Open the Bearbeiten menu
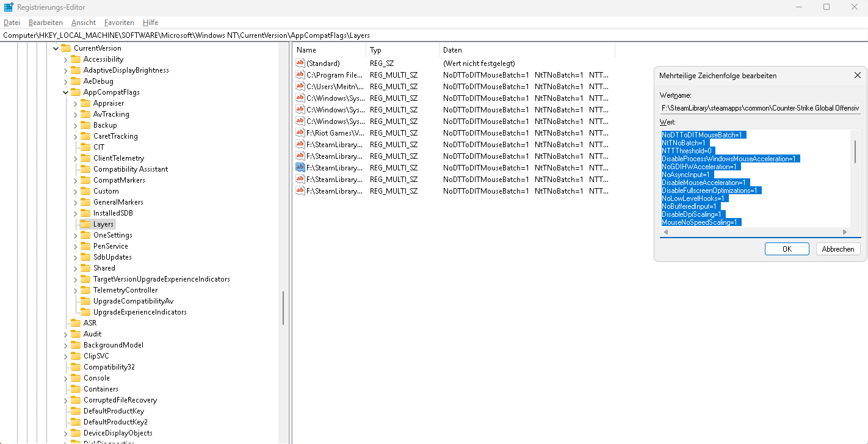Screen dimensions: 868x444 46,23
